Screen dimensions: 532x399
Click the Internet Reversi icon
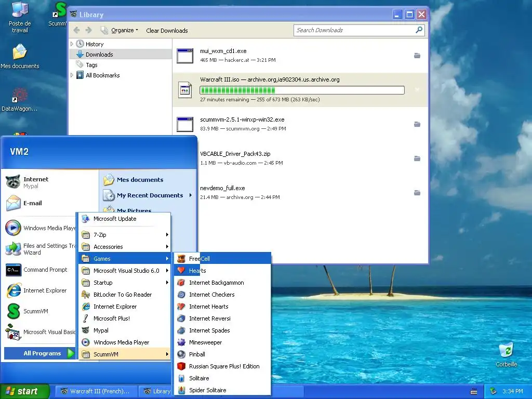click(x=181, y=318)
